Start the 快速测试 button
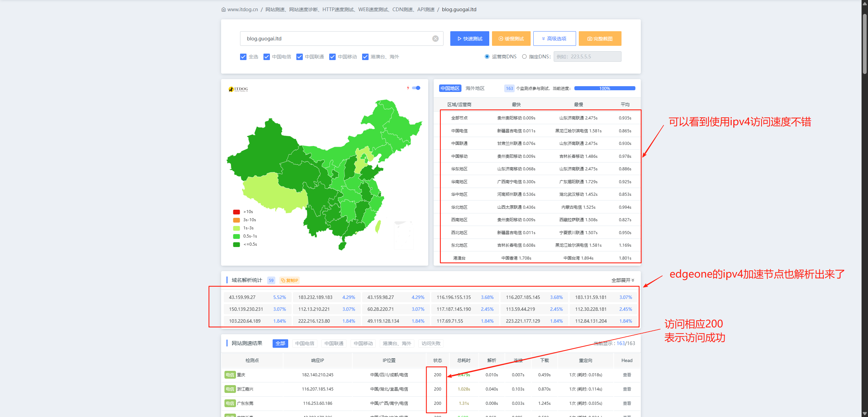 point(469,39)
